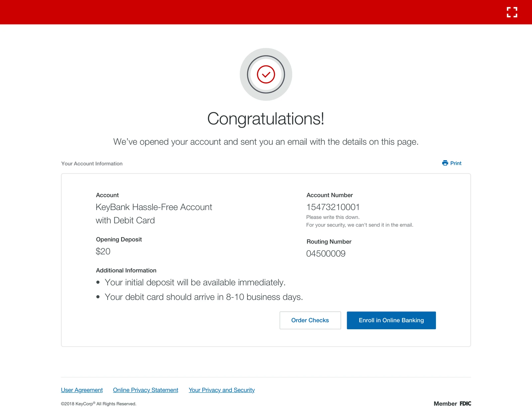Click the debit card arrival bullet text
Screen dimensions: 532x416
tap(204, 297)
